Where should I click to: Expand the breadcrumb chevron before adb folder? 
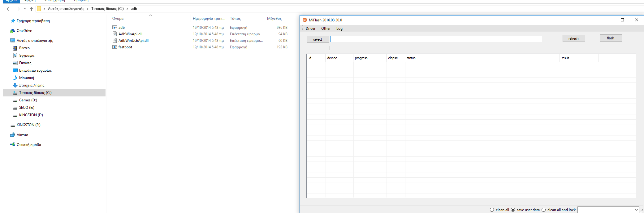click(x=127, y=9)
